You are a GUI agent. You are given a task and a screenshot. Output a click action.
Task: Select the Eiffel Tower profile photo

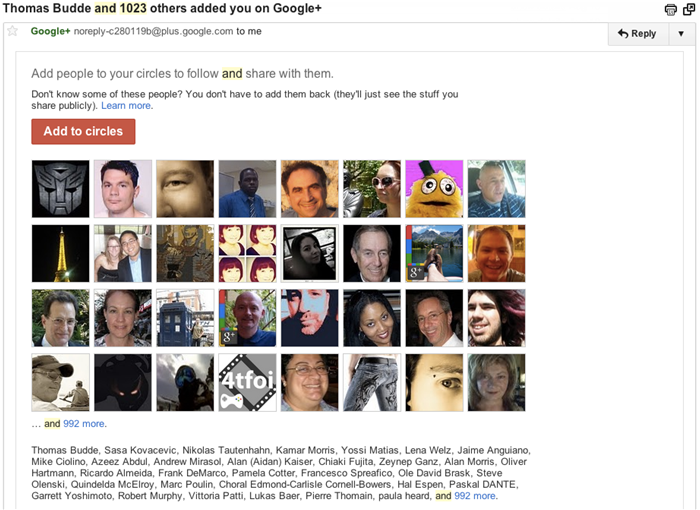click(61, 253)
